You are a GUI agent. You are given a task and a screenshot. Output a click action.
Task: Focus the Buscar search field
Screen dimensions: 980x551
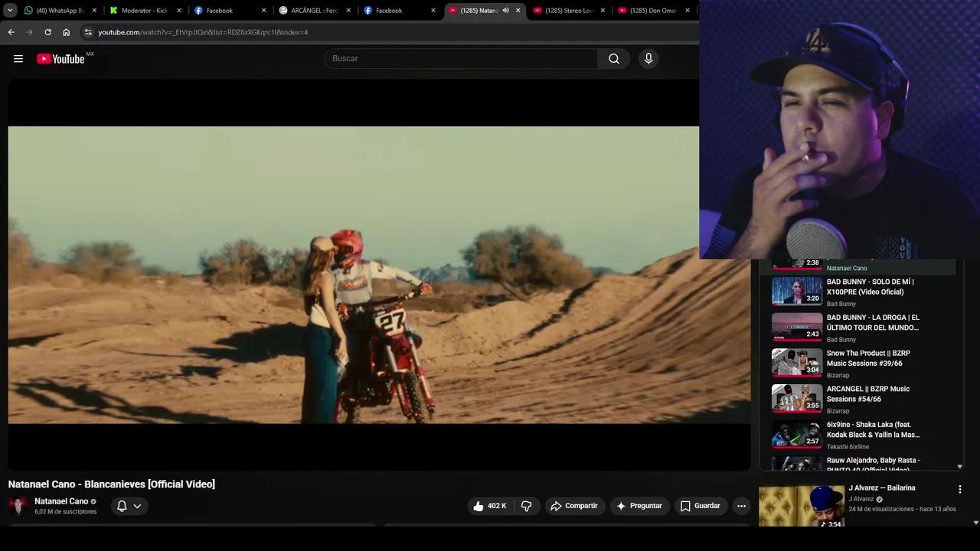point(461,59)
